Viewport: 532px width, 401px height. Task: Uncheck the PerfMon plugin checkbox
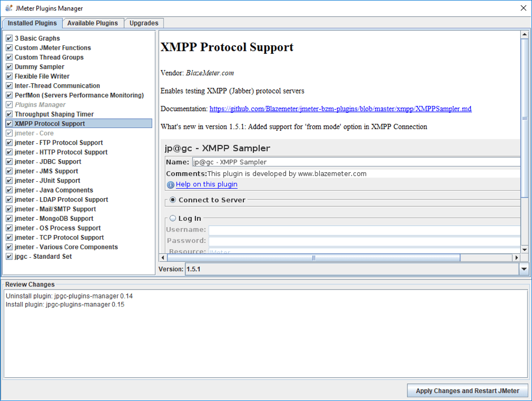9,95
